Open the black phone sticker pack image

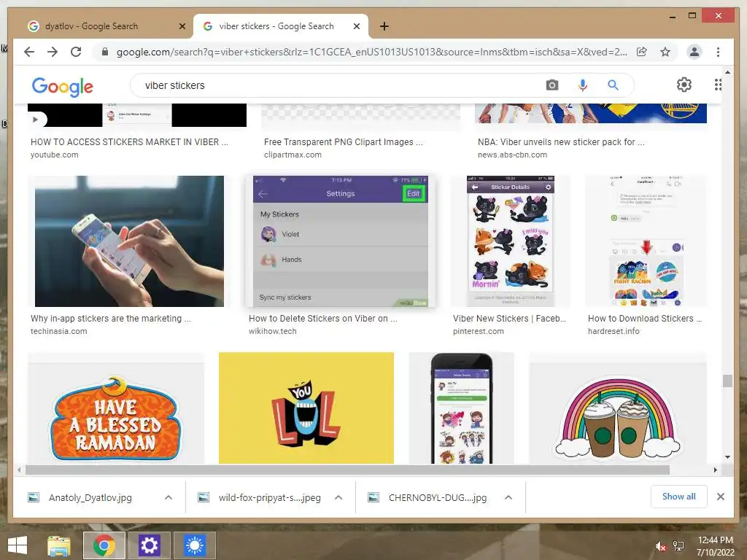(462, 408)
